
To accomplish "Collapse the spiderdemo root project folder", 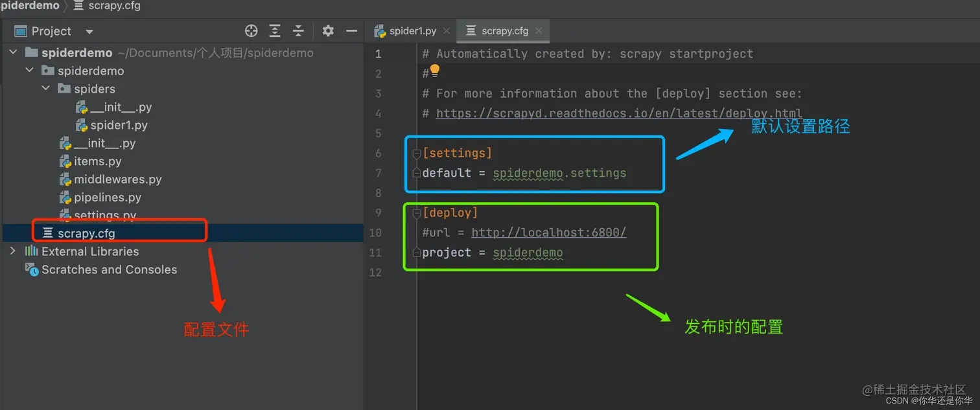I will (13, 52).
